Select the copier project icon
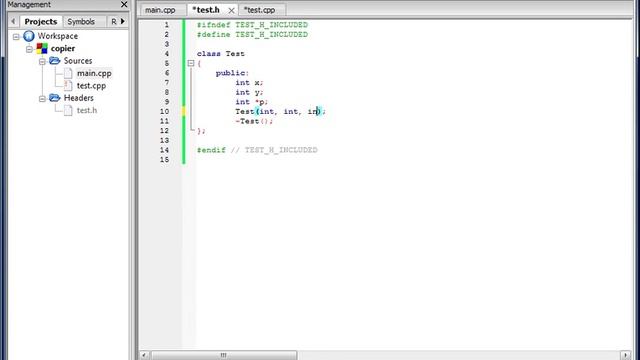The width and height of the screenshot is (640, 360). [42, 49]
